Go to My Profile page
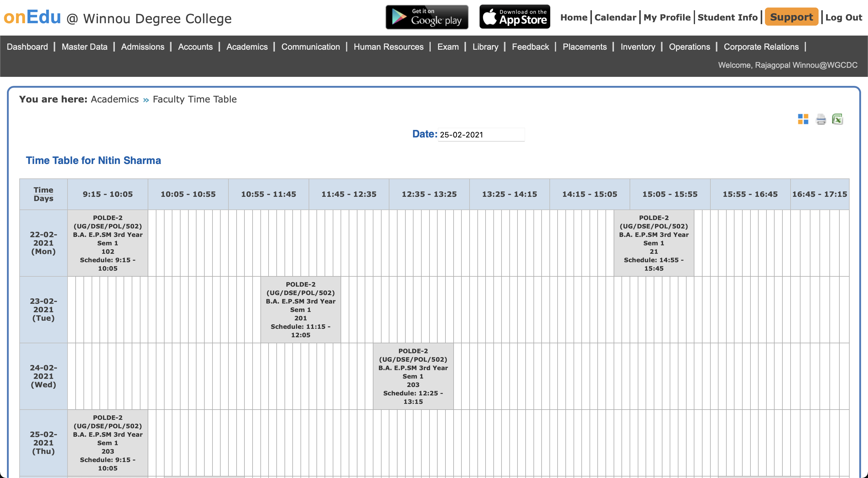Viewport: 868px width, 478px height. (x=667, y=17)
